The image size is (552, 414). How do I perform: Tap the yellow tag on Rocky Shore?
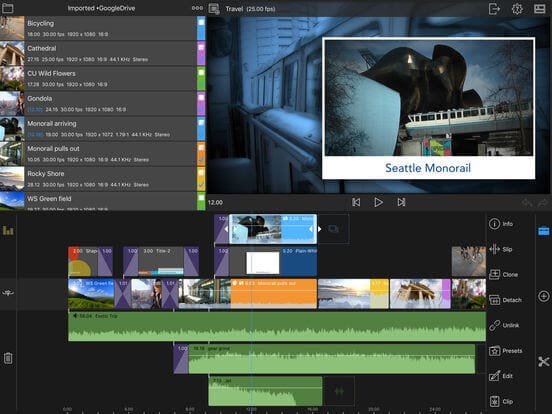(201, 178)
